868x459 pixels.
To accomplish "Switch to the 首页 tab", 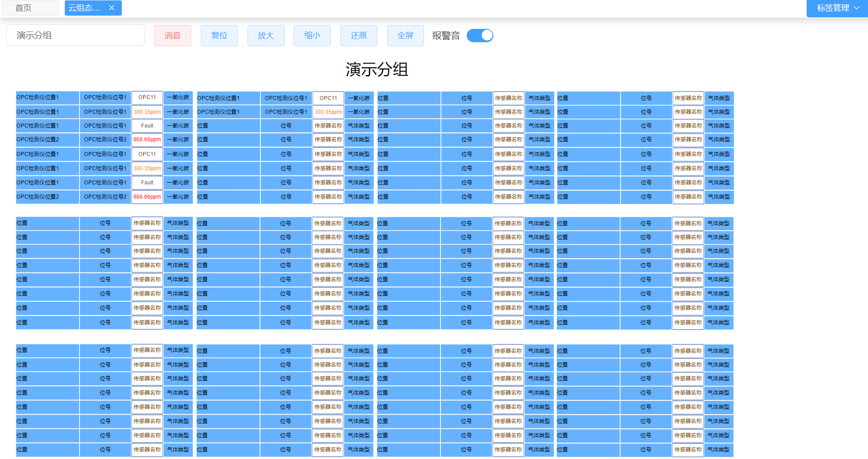I will (x=24, y=8).
